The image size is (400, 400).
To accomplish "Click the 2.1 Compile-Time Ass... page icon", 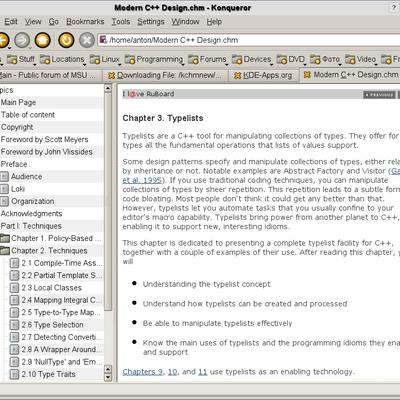I will click(x=14, y=263).
